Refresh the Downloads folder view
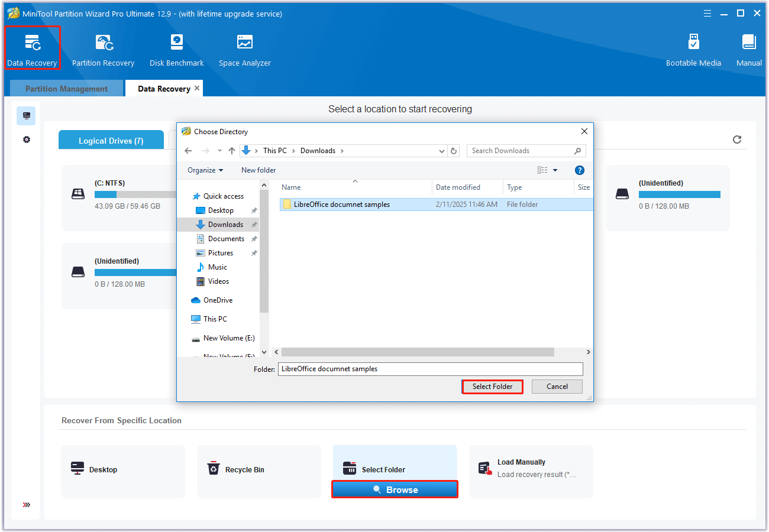The width and height of the screenshot is (769, 532). (x=454, y=151)
